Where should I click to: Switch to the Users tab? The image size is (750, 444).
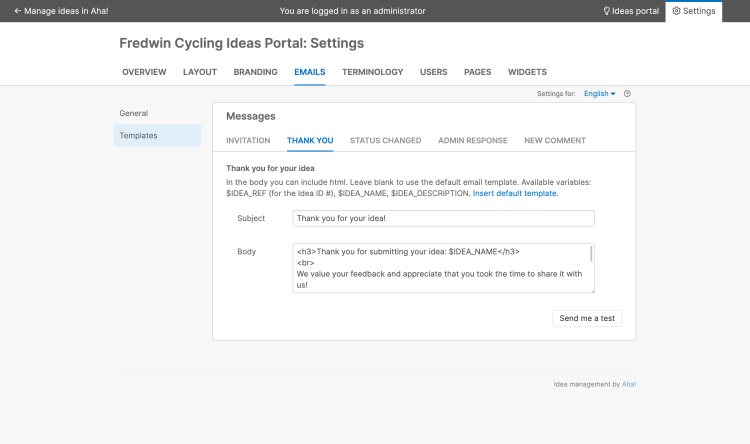tap(433, 72)
